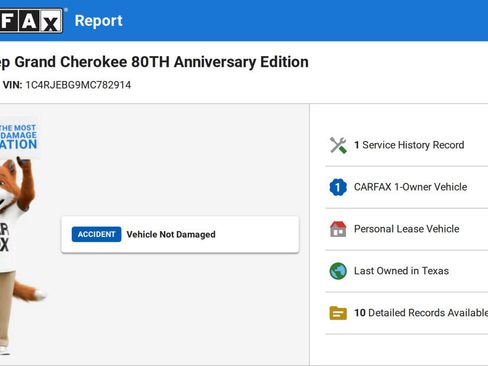Viewport: 488px width, 366px height.
Task: Open the Vehicle Not Damaged card
Action: (180, 234)
